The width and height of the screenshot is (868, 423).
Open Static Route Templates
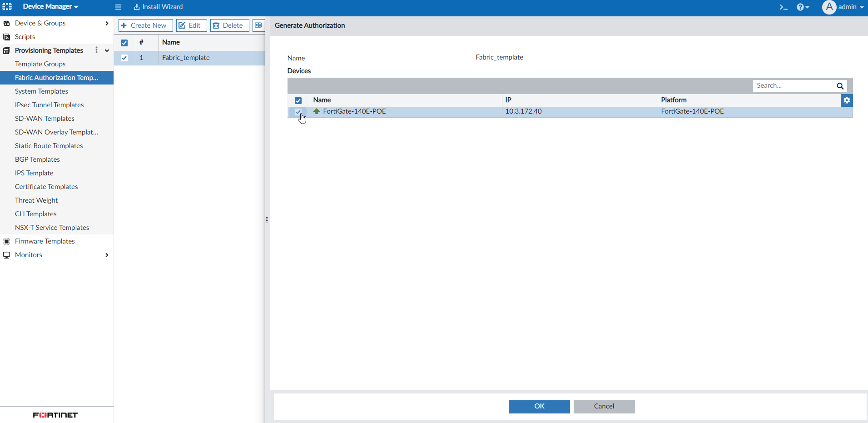pyautogui.click(x=49, y=146)
